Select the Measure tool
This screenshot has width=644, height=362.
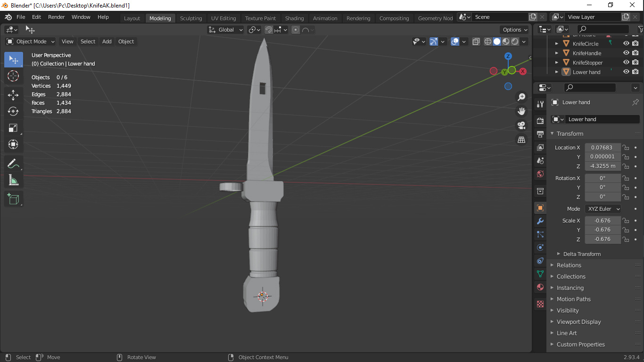click(13, 180)
